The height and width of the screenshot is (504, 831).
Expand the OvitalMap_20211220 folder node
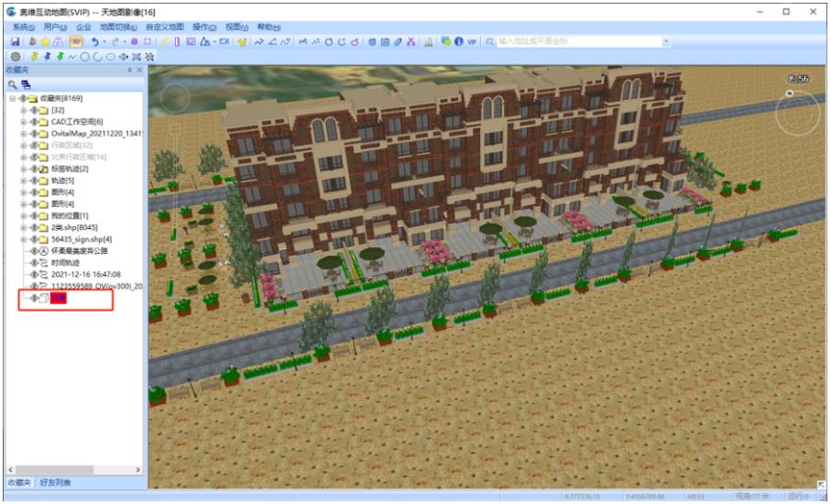[x=23, y=133]
